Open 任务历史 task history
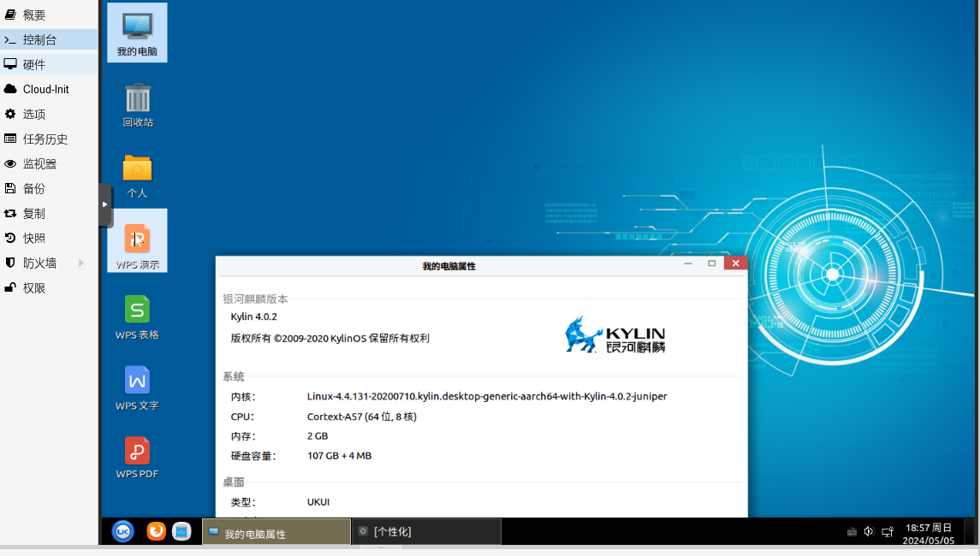Screen dimensions: 980x556 (49, 139)
